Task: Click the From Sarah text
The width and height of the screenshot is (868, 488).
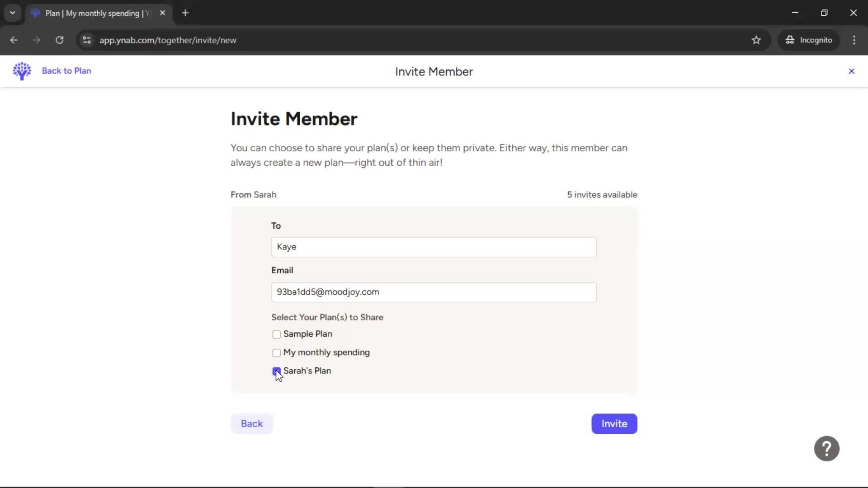Action: (253, 195)
